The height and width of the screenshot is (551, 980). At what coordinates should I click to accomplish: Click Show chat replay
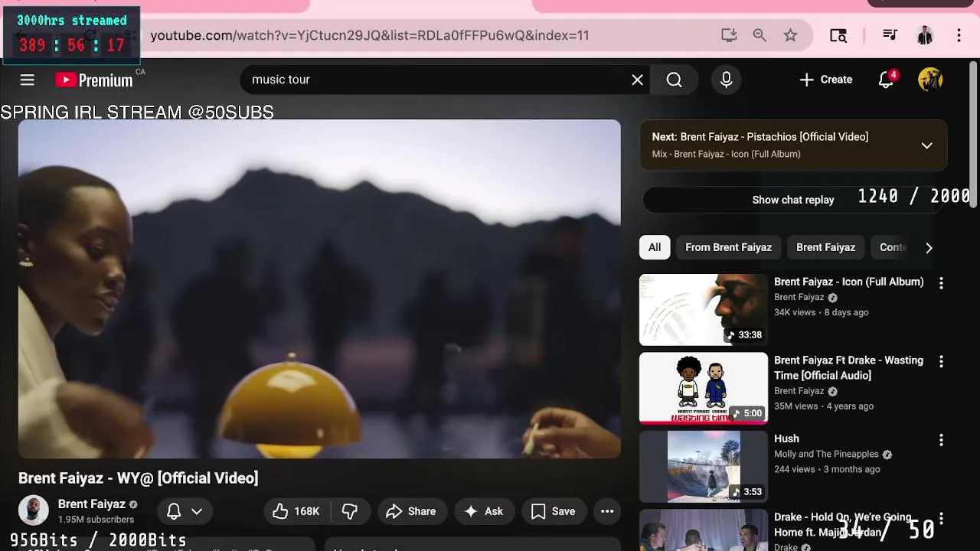pos(793,200)
